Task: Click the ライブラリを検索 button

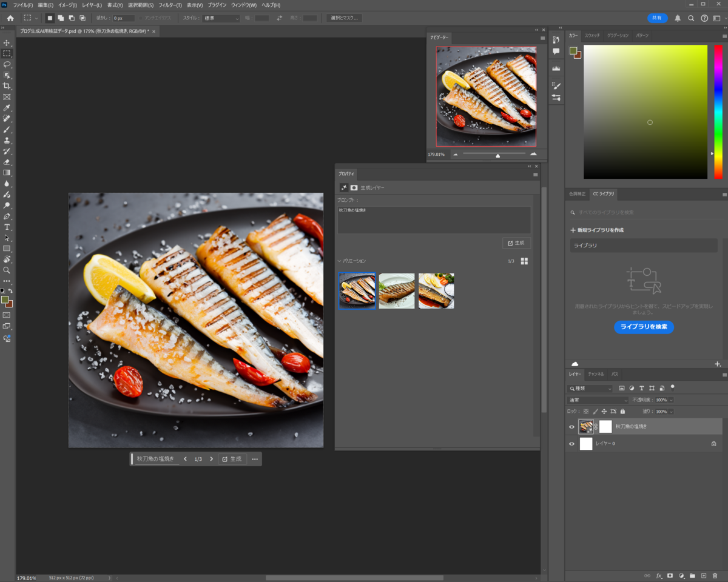Action: pos(644,327)
